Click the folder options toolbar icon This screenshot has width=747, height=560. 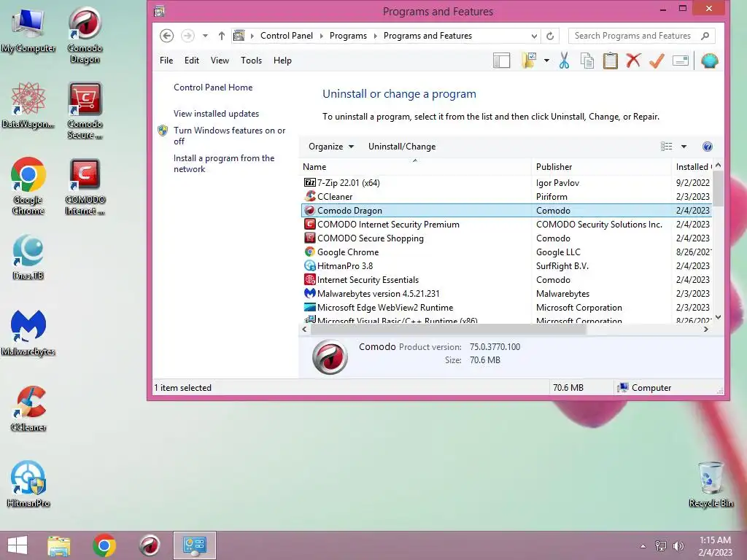(530, 61)
